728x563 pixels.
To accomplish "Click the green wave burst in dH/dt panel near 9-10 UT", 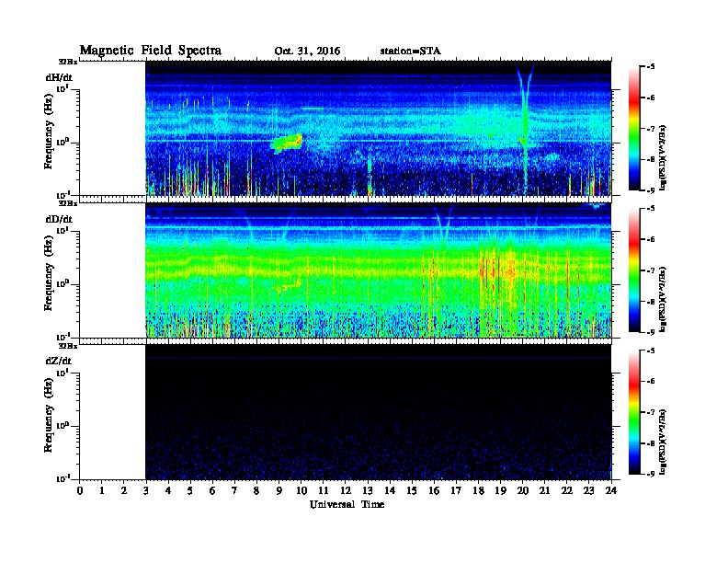I will tap(287, 144).
